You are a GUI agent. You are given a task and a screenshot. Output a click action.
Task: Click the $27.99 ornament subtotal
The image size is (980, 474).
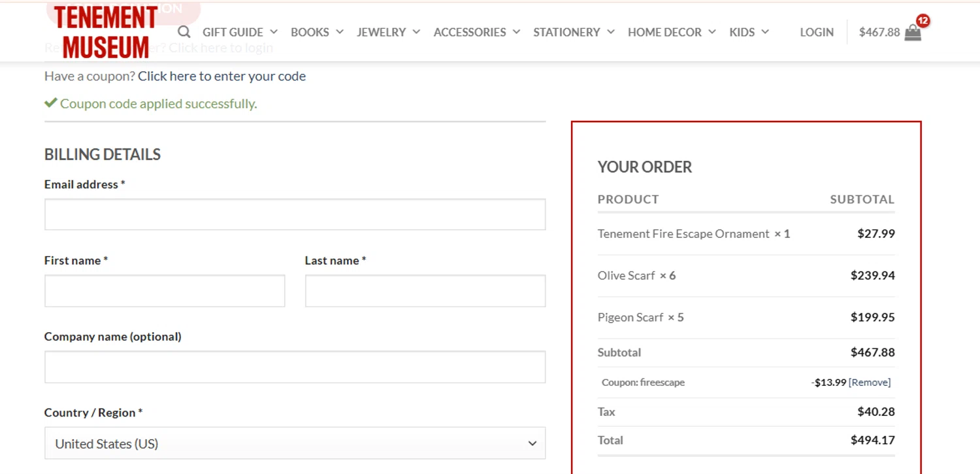tap(876, 233)
